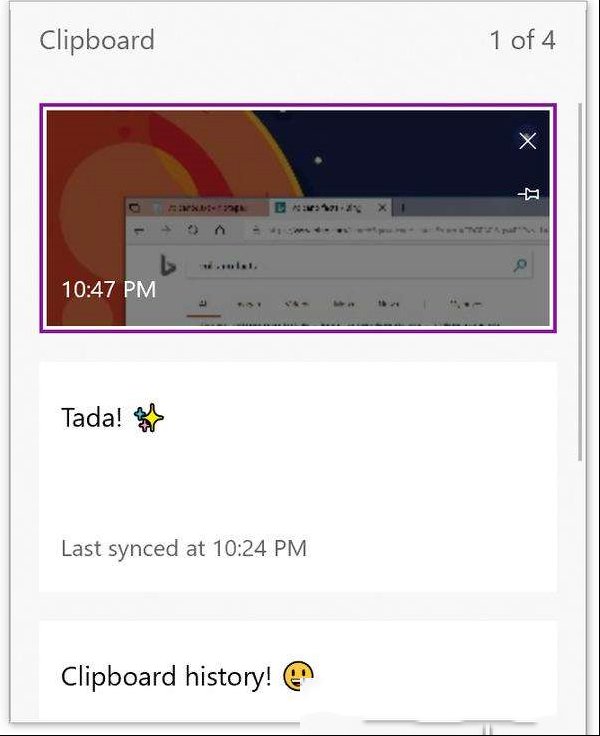Image resolution: width=600 pixels, height=736 pixels.
Task: Click the magnifier search icon in thumbnail
Action: [520, 266]
